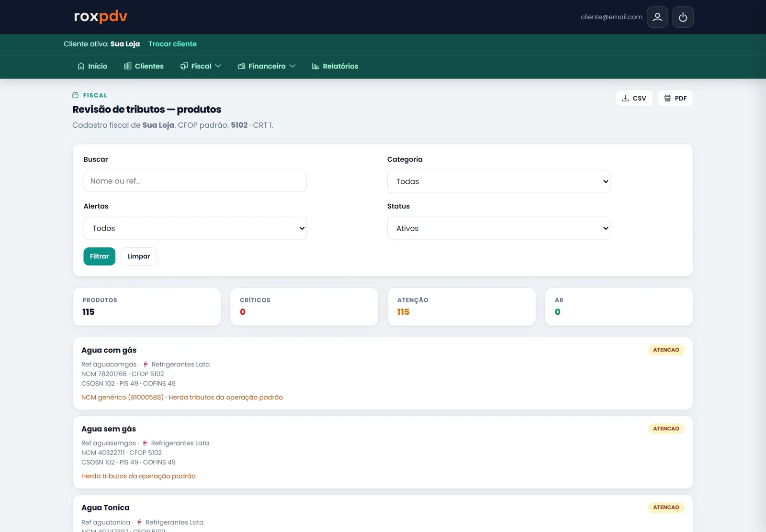This screenshot has width=766, height=532.
Task: Click the Fiscal menu icon
Action: (x=184, y=66)
